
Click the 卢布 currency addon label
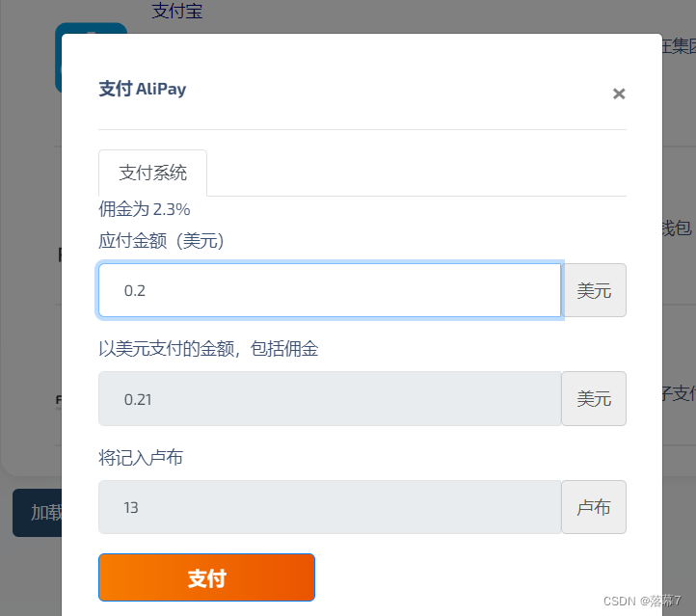point(594,507)
